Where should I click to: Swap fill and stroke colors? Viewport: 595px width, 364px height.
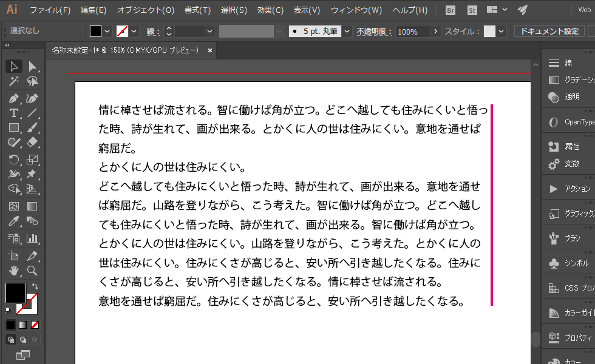pos(35,286)
